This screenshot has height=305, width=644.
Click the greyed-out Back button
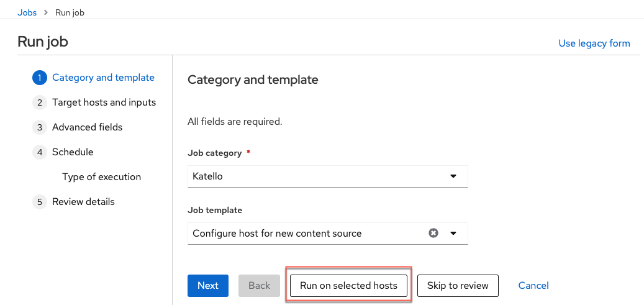[259, 286]
